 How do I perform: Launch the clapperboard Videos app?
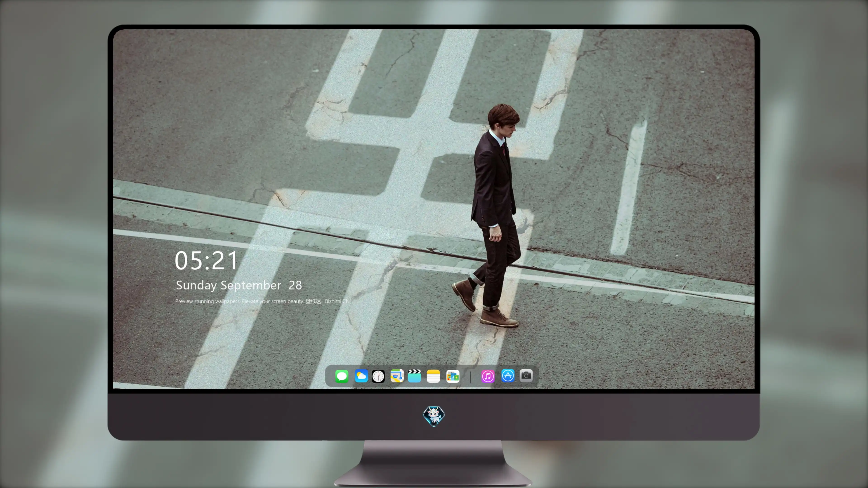415,376
